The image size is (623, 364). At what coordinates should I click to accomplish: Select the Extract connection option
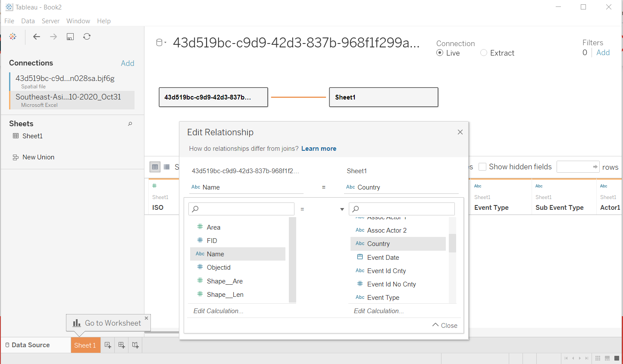click(484, 53)
